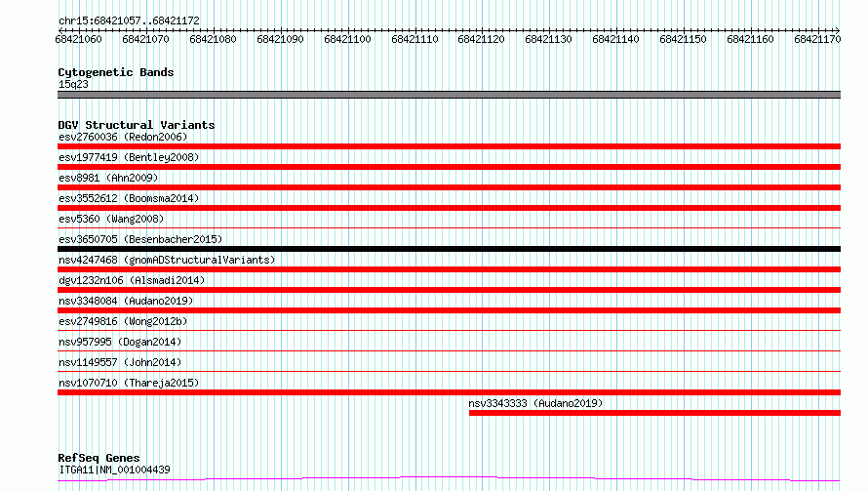This screenshot has width=868, height=491.
Task: Click the red bar under esv3552612 (Boomsma2014)
Action: [449, 208]
